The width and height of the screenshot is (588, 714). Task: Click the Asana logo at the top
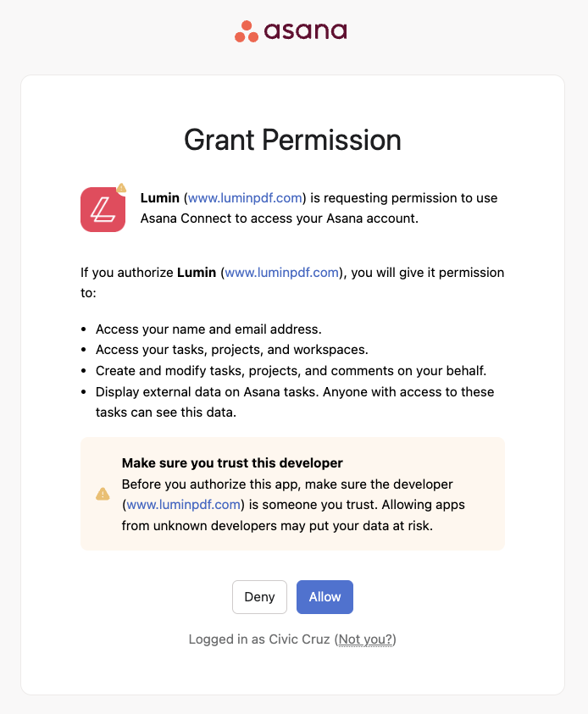tap(291, 31)
